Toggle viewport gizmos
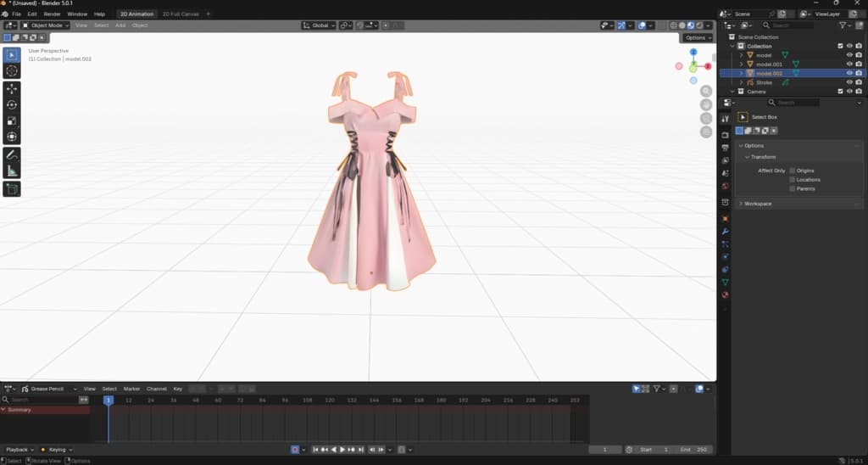The image size is (868, 465). (621, 25)
